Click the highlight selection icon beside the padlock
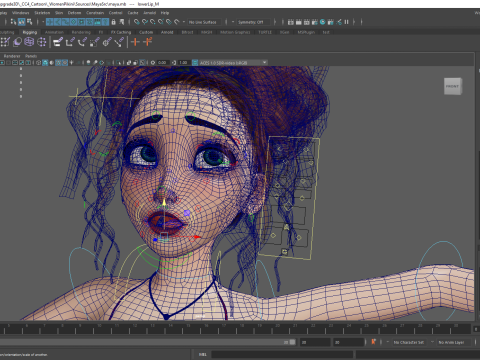The height and width of the screenshot is (360, 480). point(122,22)
